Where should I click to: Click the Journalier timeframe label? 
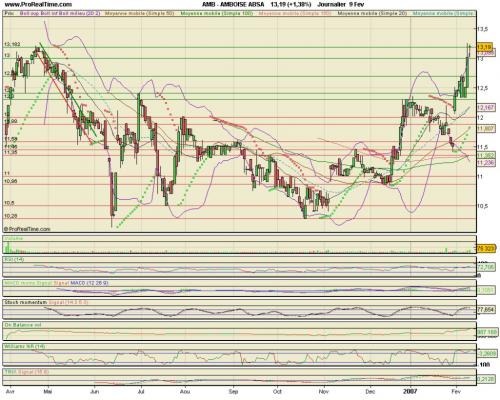pos(331,4)
